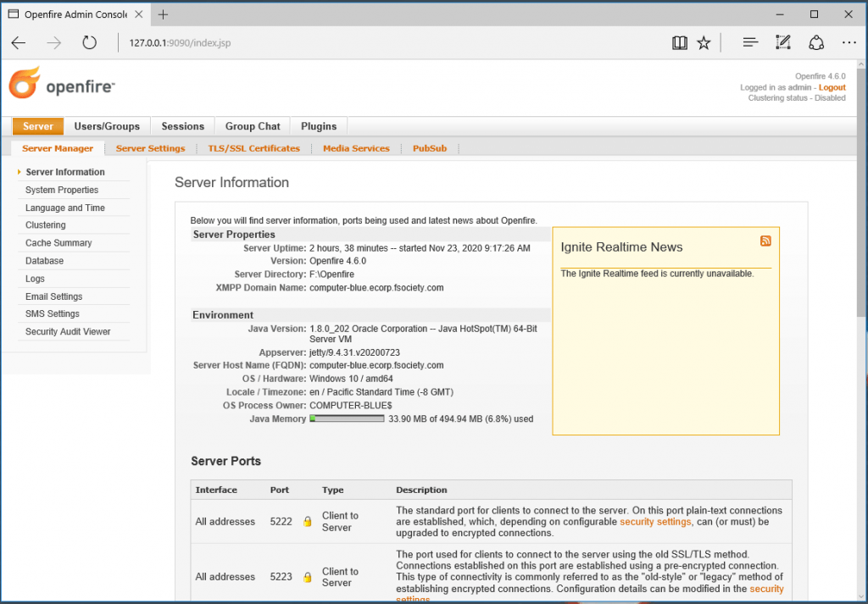Screen dimensions: 868x604
Task: Select Server Information in the sidebar
Action: tap(65, 172)
